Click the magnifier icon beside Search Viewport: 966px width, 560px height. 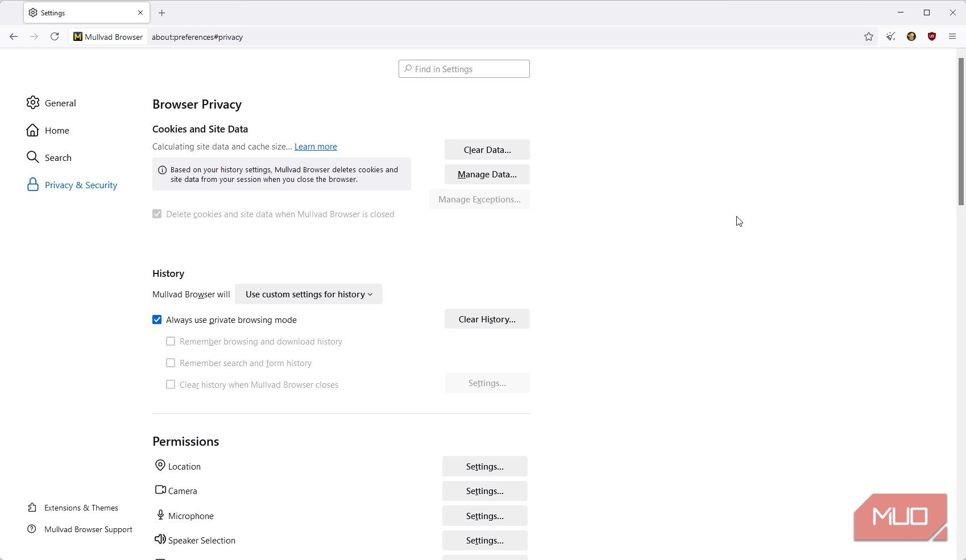tap(33, 157)
